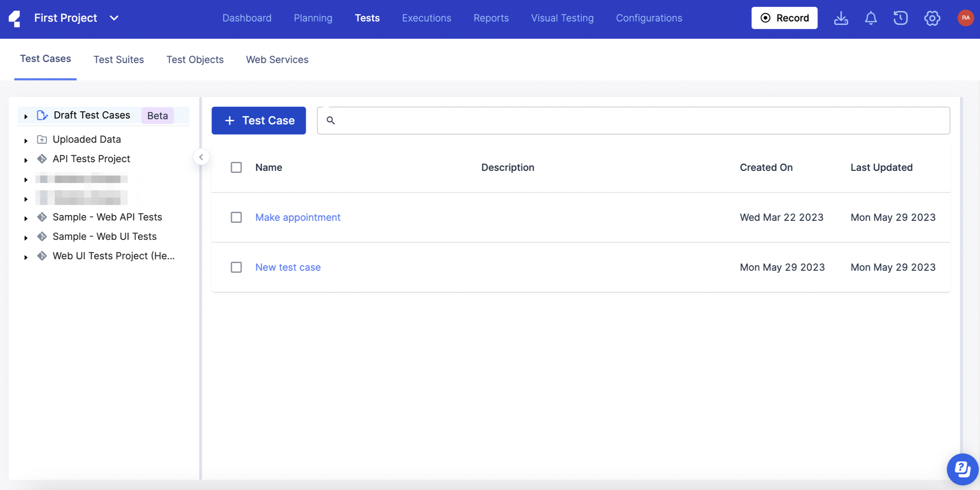Select all test cases checkbox
Image resolution: width=980 pixels, height=490 pixels.
[236, 168]
